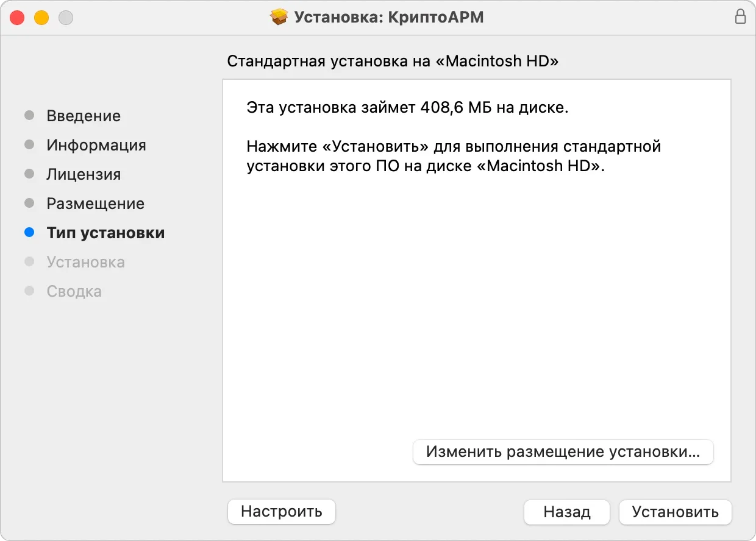Click the dot beside Размещение step

click(29, 203)
